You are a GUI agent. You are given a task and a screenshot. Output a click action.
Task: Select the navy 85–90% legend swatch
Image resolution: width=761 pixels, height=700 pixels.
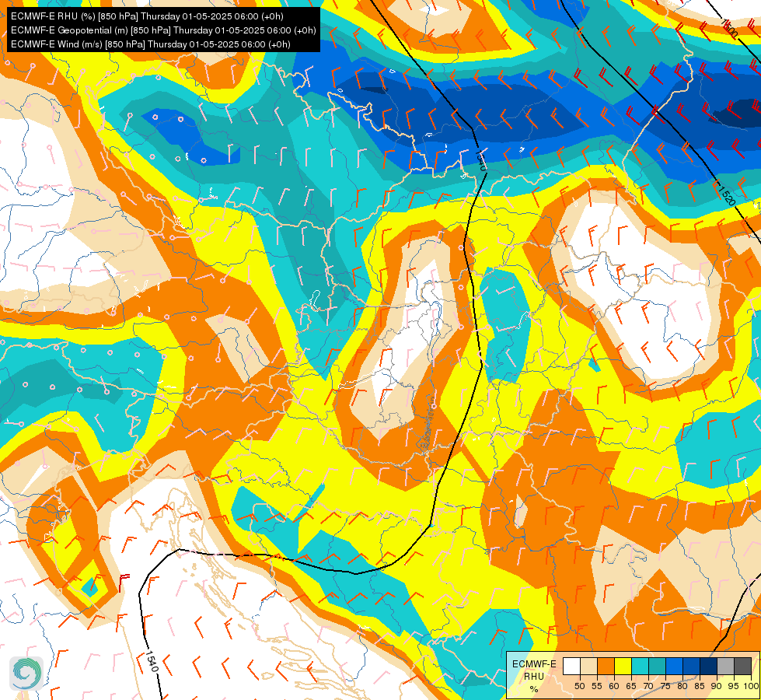(x=708, y=666)
